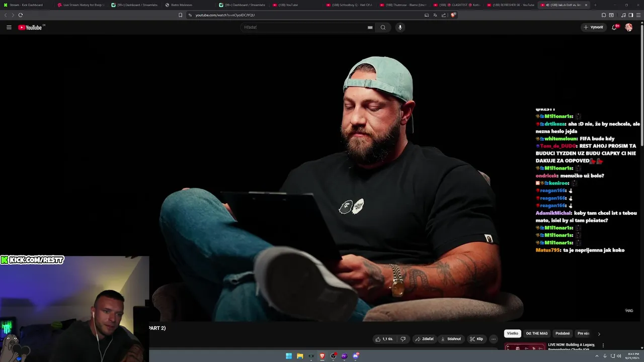The width and height of the screenshot is (644, 362).
Task: Select the Všetko filter chip
Action: click(x=513, y=333)
